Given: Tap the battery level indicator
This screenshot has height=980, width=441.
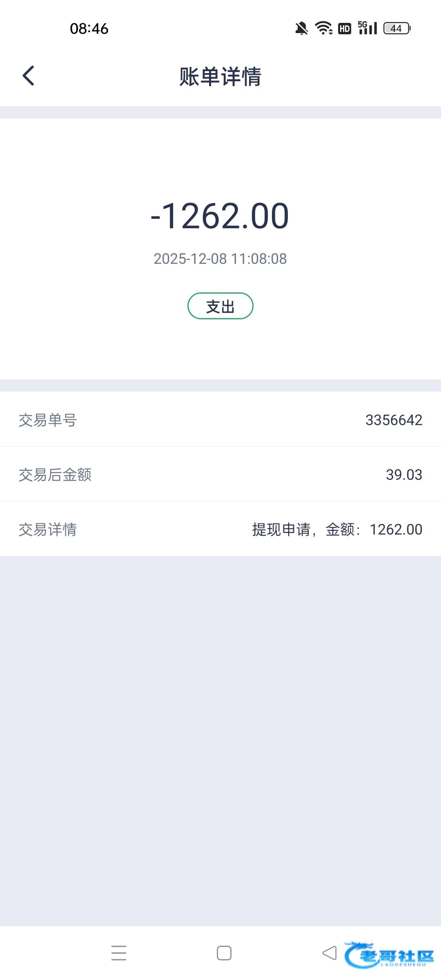Looking at the screenshot, I should [397, 29].
